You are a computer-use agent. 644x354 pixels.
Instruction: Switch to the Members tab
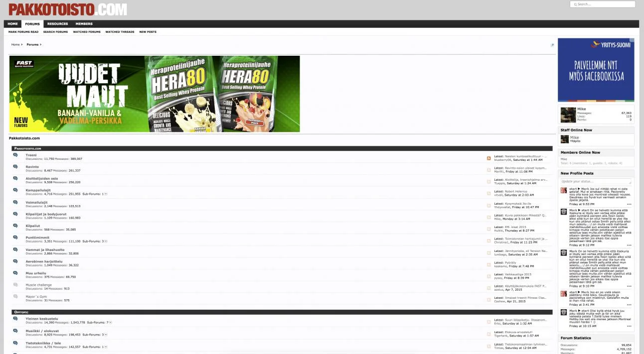click(x=84, y=24)
